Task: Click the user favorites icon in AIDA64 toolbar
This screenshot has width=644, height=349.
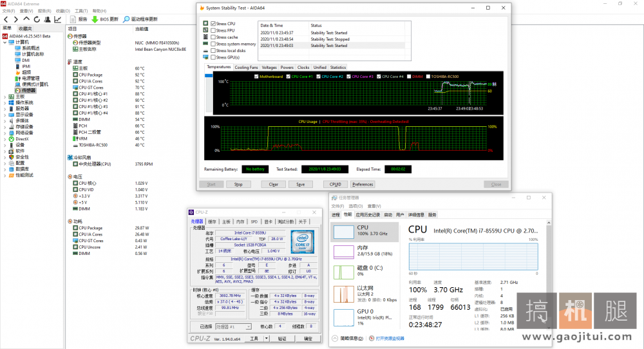Action: tap(47, 19)
